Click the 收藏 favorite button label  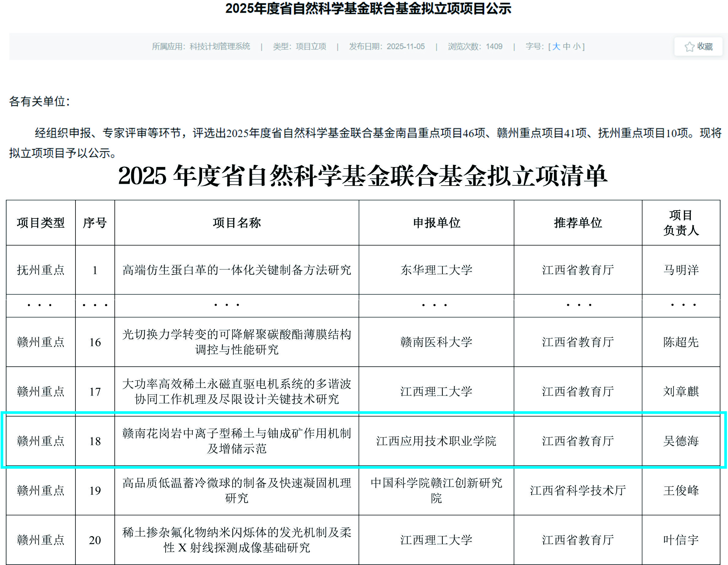pos(705,47)
